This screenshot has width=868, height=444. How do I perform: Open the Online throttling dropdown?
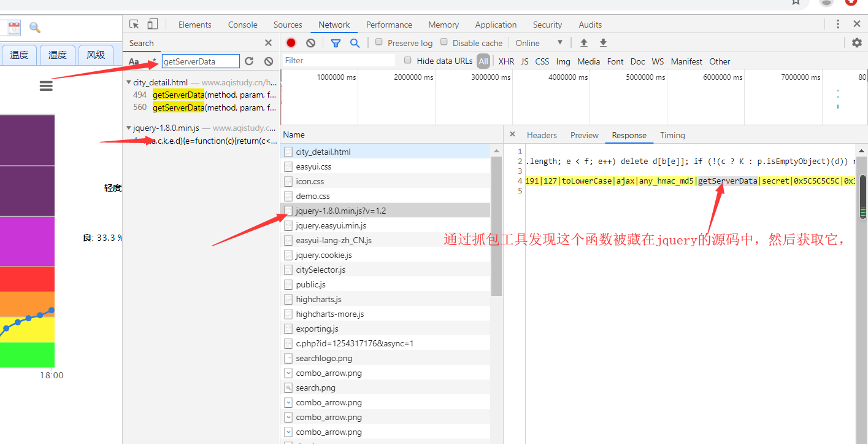539,43
